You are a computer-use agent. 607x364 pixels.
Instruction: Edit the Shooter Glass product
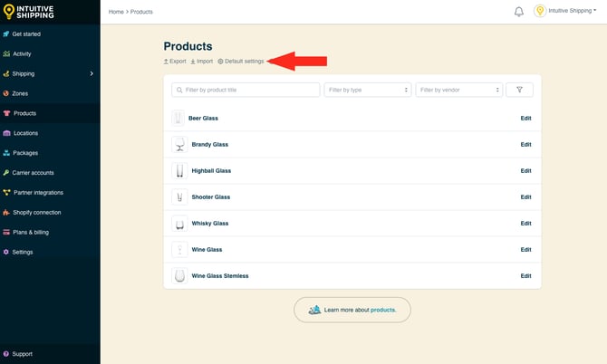(525, 196)
